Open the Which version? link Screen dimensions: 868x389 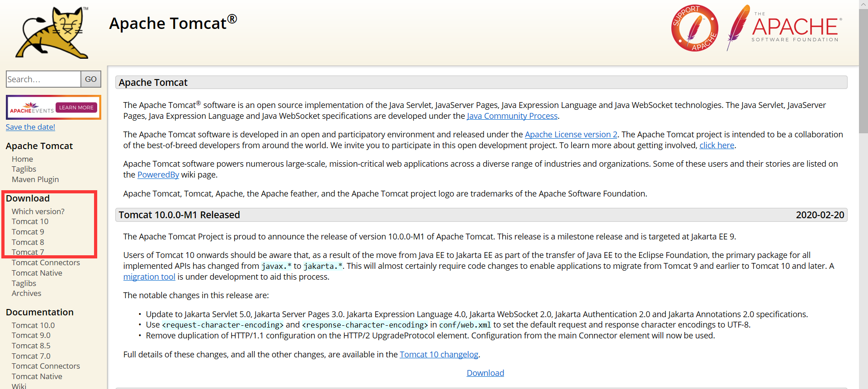[38, 211]
